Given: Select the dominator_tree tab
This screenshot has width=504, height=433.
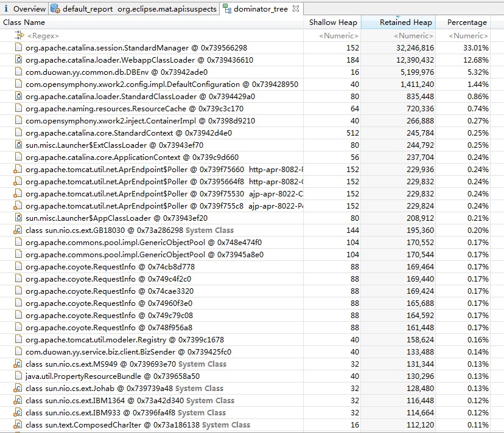Looking at the screenshot, I should (261, 9).
